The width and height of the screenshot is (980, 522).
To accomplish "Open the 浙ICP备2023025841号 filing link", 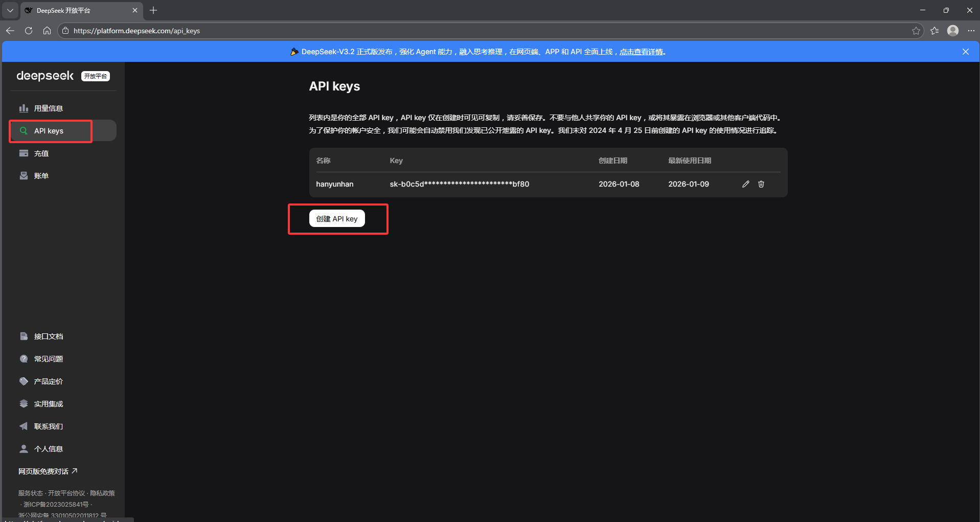I will pos(56,505).
